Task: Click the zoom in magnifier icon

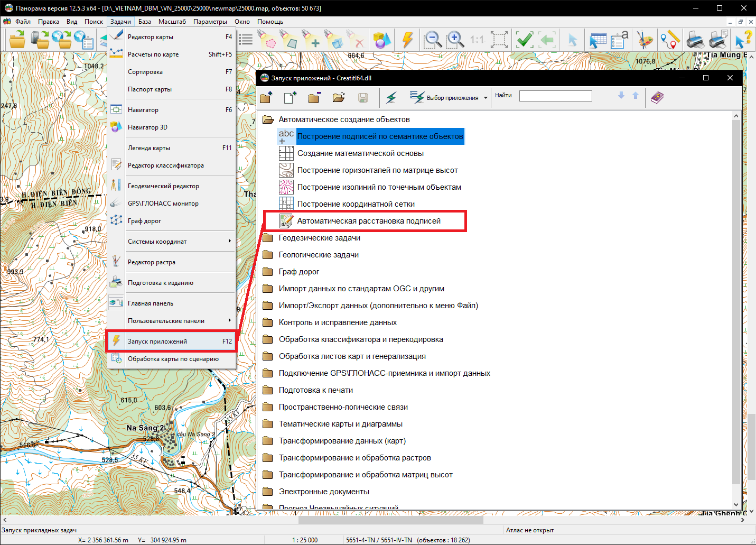Action: click(x=454, y=40)
